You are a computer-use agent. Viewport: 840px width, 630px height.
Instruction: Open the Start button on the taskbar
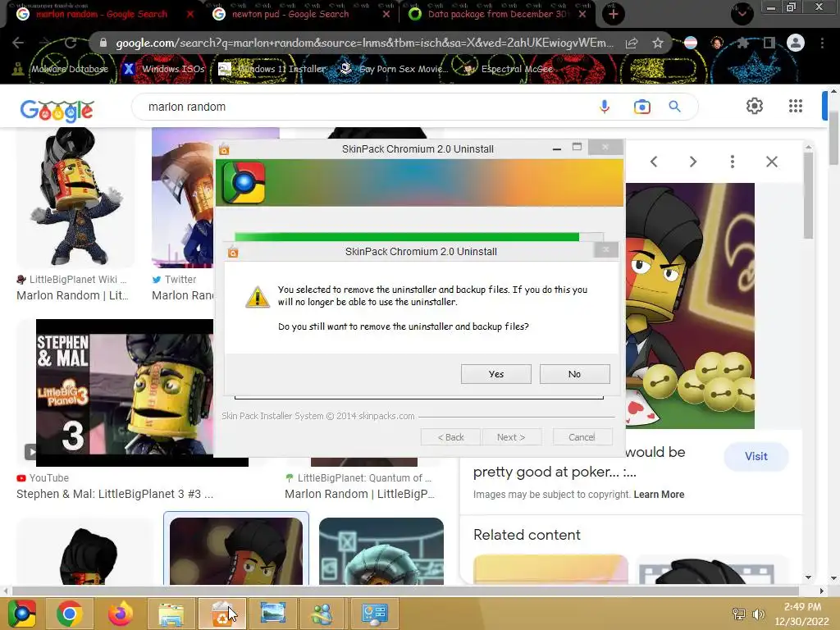click(x=21, y=614)
